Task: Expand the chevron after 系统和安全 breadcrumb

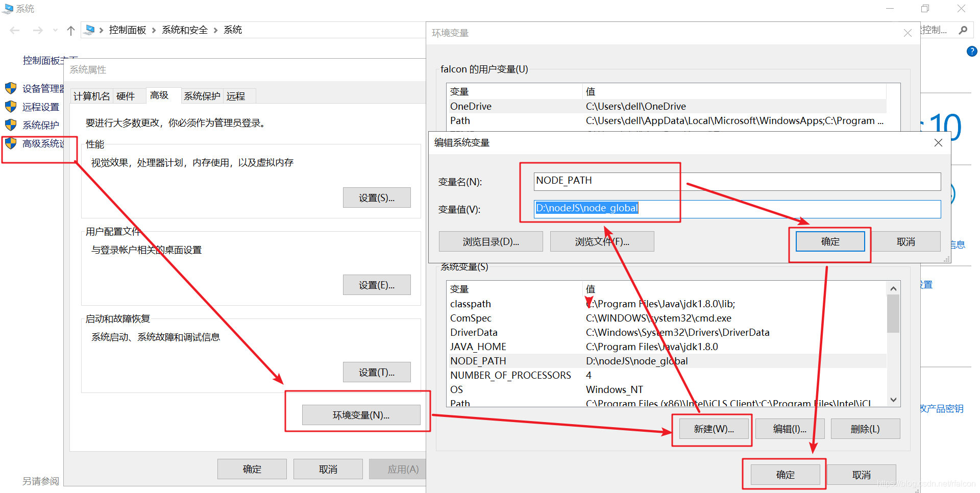Action: (x=215, y=31)
